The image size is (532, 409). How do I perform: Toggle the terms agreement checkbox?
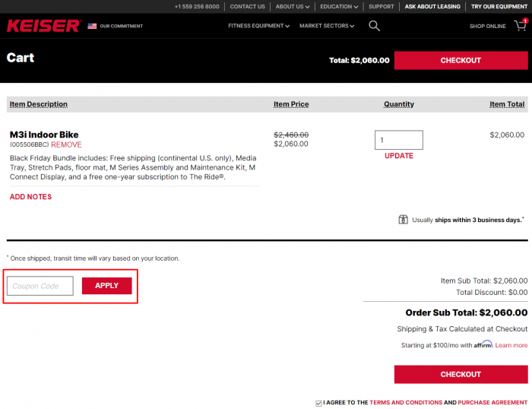[x=318, y=403]
